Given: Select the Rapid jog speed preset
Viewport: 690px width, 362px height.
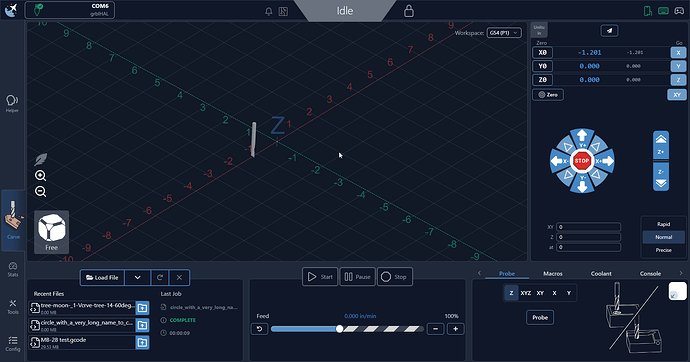Looking at the screenshot, I should [663, 224].
